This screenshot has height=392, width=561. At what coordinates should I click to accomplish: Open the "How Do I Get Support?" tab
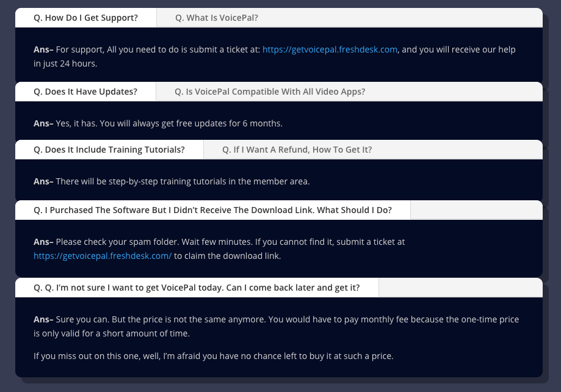coord(85,18)
